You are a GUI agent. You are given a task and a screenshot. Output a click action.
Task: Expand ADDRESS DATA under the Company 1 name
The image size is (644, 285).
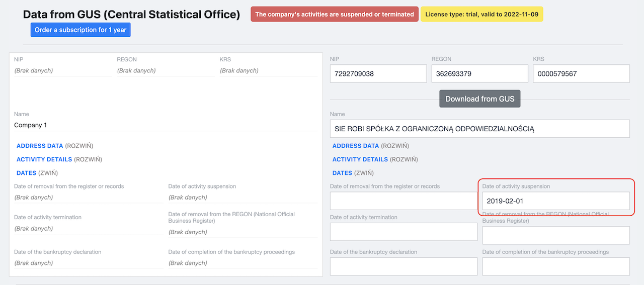(x=40, y=146)
